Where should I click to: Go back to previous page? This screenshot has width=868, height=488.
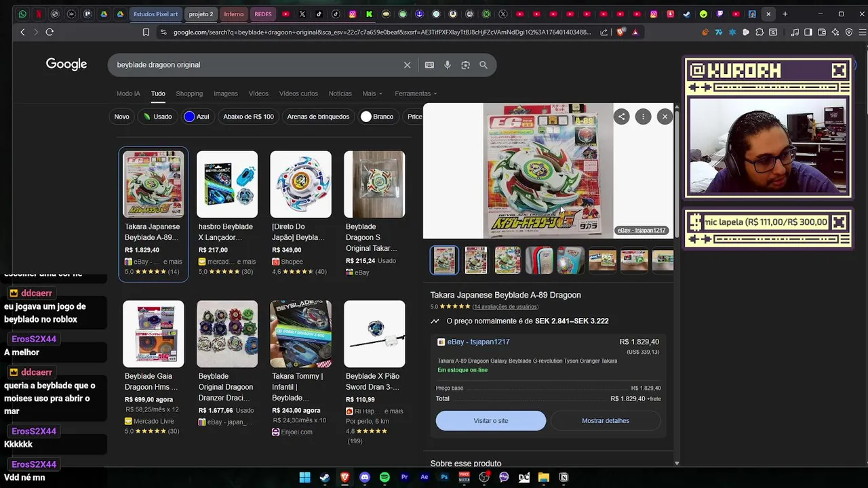(x=22, y=32)
